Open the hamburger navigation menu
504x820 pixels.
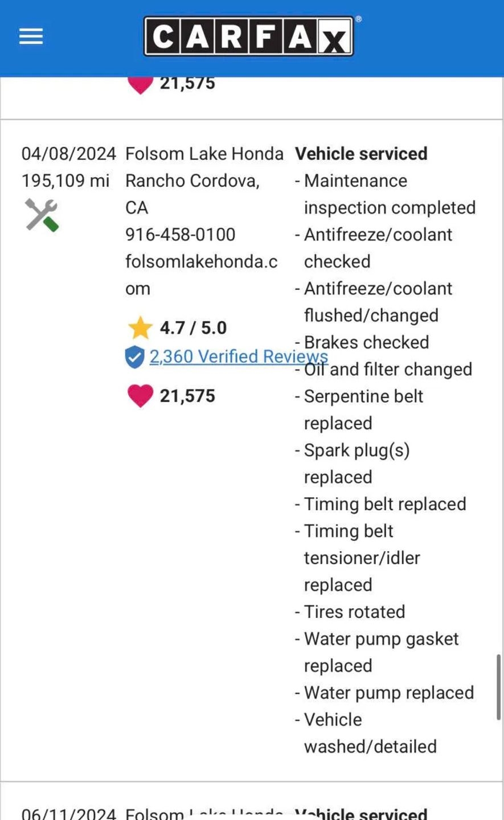[31, 37]
